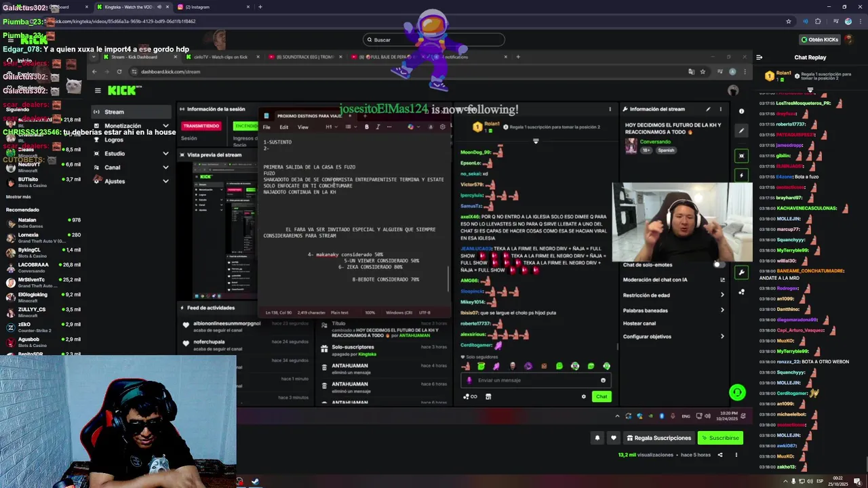Open the list style dropdown in Notepad
This screenshot has height=488, width=868.
tap(350, 127)
